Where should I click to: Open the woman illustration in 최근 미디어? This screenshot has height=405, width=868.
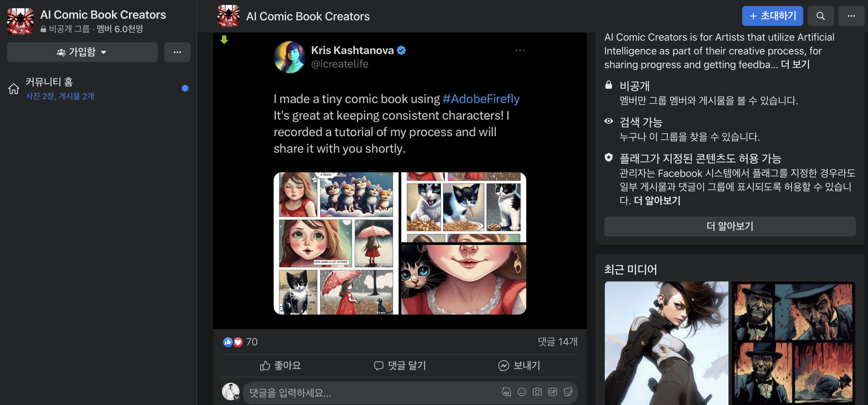(x=666, y=343)
